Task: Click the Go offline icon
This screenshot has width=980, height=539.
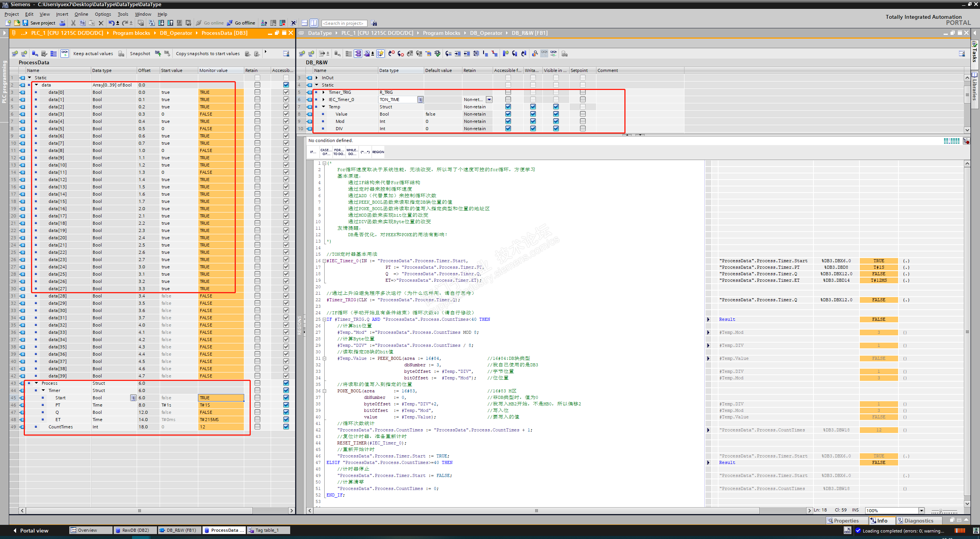Action: 230,23
